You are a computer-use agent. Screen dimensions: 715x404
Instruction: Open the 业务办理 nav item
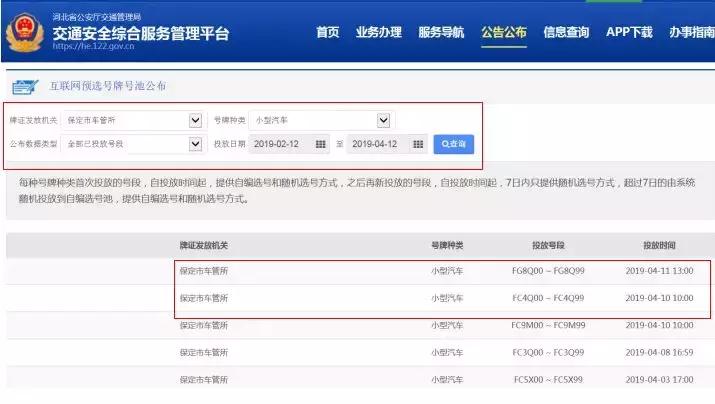[x=378, y=32]
